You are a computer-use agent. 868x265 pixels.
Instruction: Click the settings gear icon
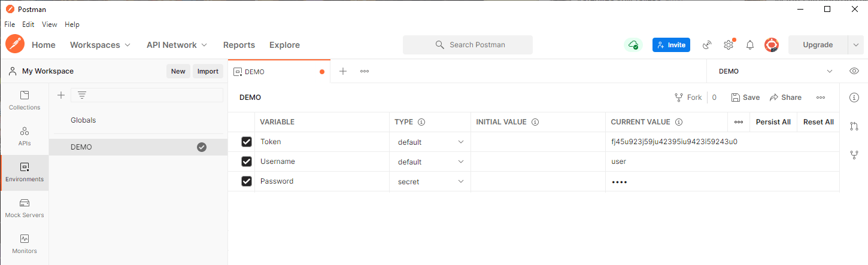[729, 45]
